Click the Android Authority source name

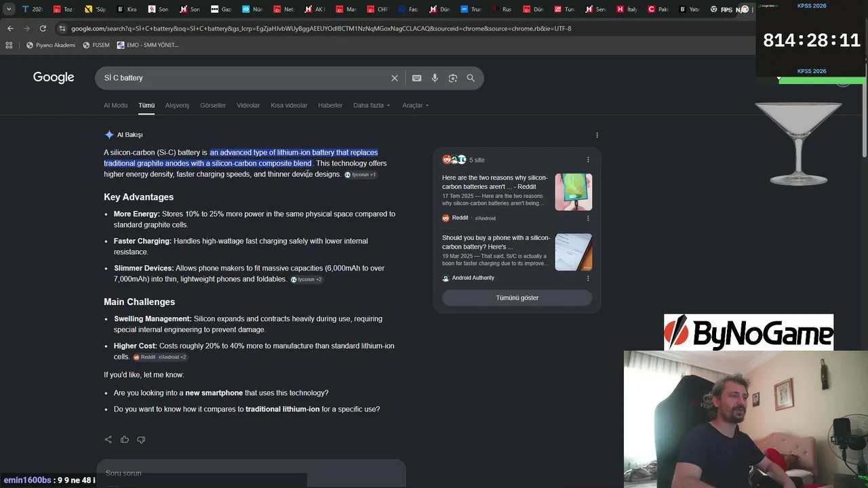tap(473, 278)
